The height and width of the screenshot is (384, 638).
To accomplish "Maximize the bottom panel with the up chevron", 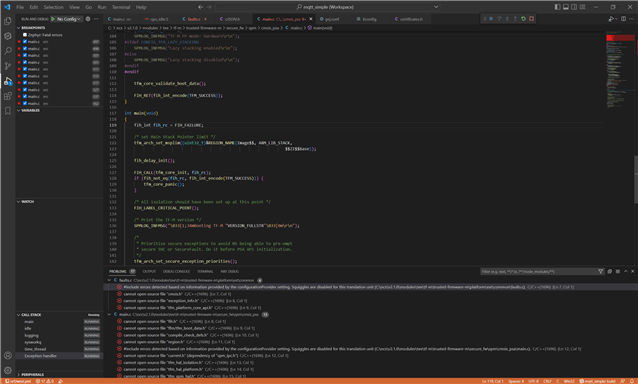I will pyautogui.click(x=626, y=271).
